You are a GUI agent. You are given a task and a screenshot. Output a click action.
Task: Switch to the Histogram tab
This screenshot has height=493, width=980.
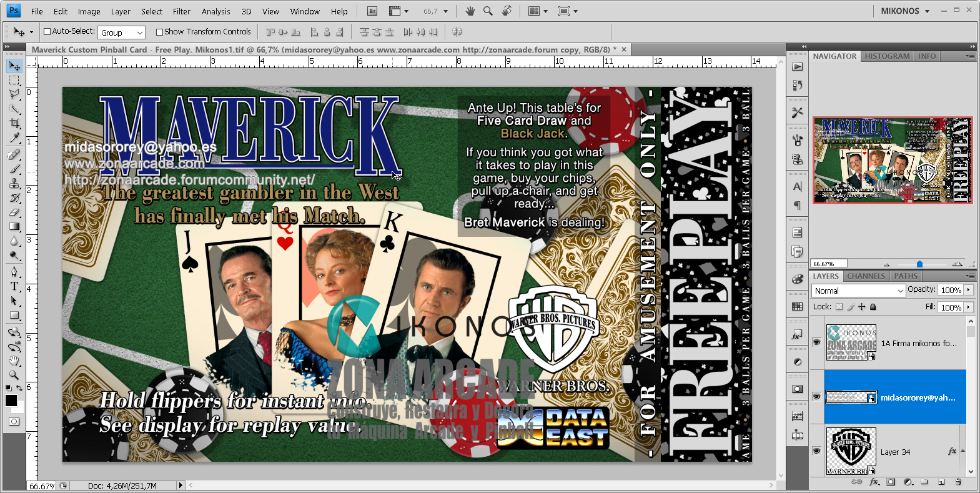point(887,56)
